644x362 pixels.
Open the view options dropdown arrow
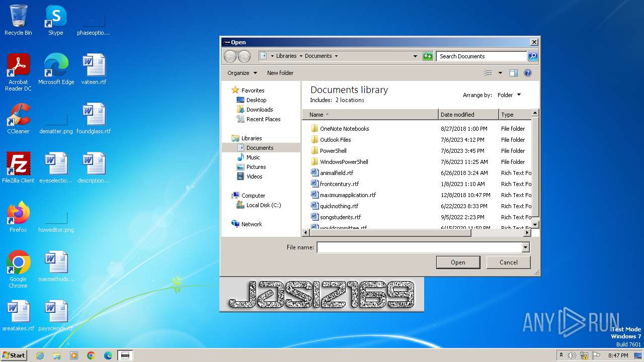(x=500, y=73)
